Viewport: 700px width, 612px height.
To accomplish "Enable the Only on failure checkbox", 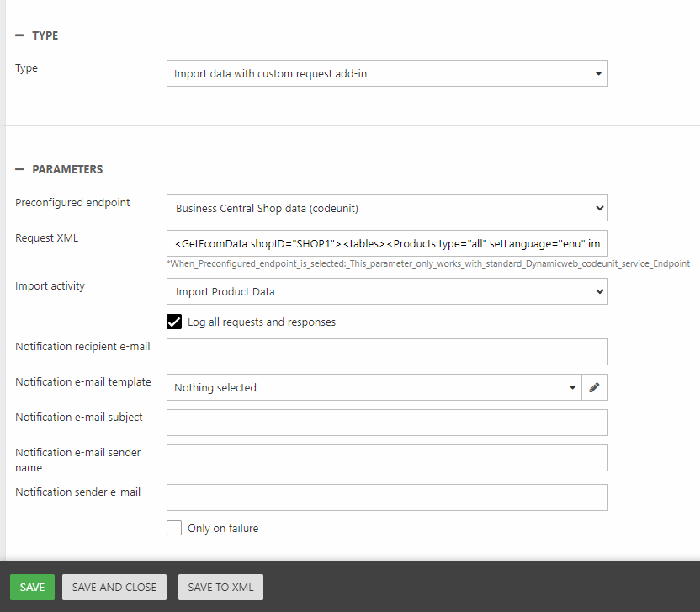I will pyautogui.click(x=174, y=528).
